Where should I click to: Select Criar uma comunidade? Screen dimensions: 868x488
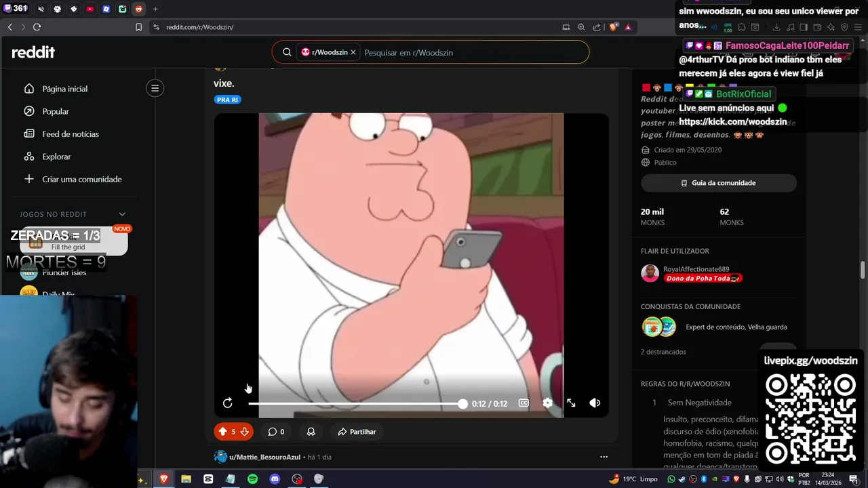pos(73,179)
